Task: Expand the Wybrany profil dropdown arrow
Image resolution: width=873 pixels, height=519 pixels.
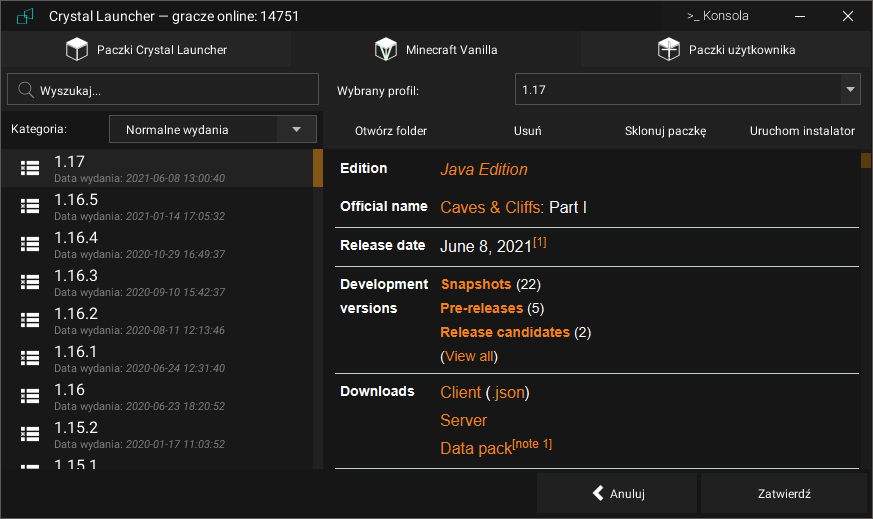Action: pos(850,89)
